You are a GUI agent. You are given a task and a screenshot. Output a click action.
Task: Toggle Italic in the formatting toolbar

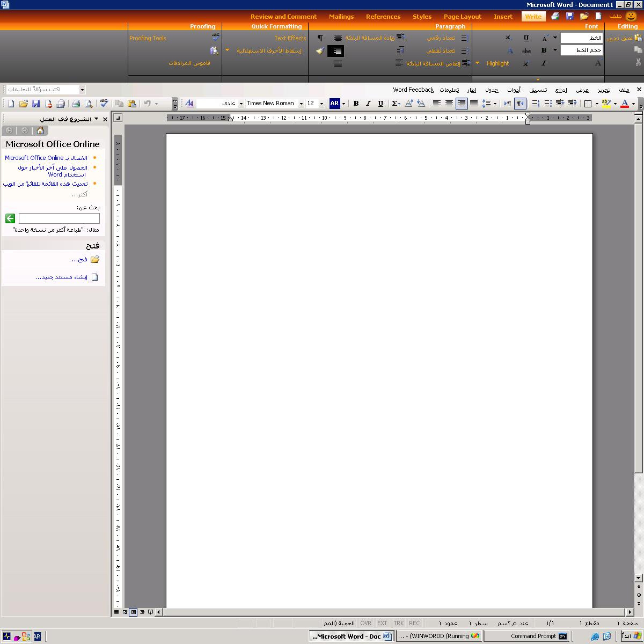tap(368, 104)
